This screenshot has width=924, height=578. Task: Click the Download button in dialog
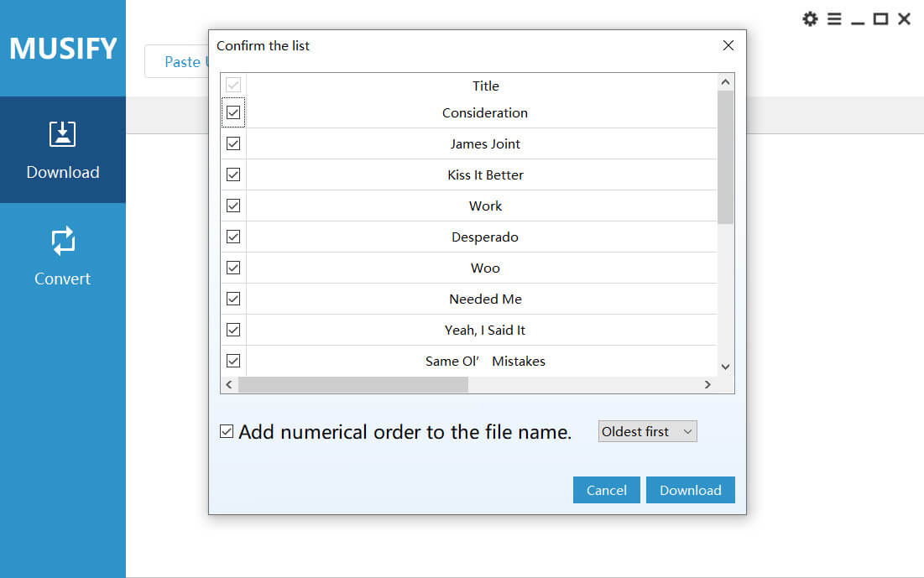[690, 490]
